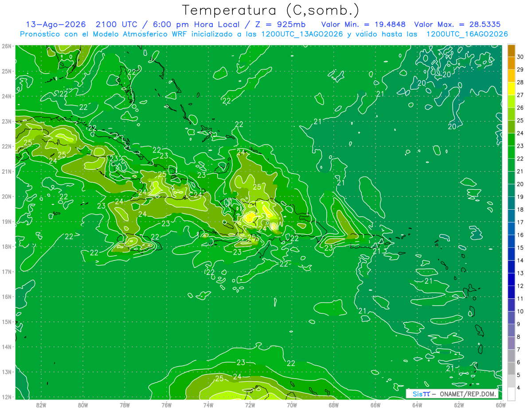Click the initialization time '1200UTC_13AGO2026'

coord(301,34)
